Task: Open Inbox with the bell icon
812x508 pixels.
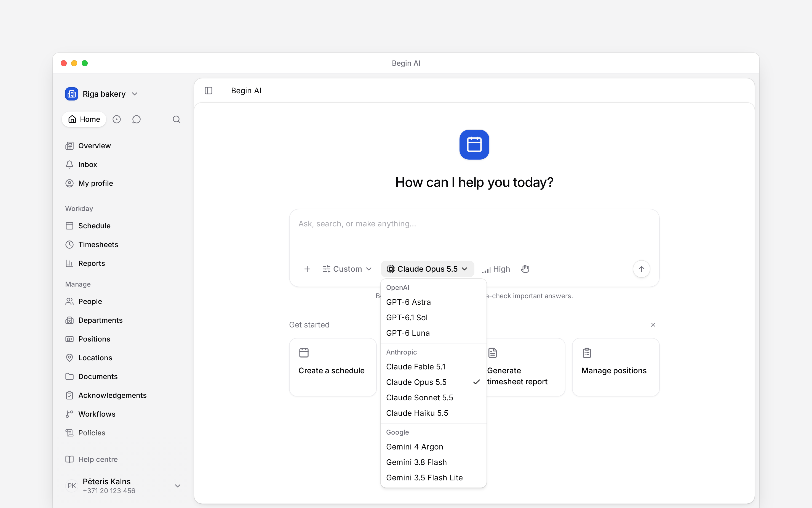Action: (123, 165)
